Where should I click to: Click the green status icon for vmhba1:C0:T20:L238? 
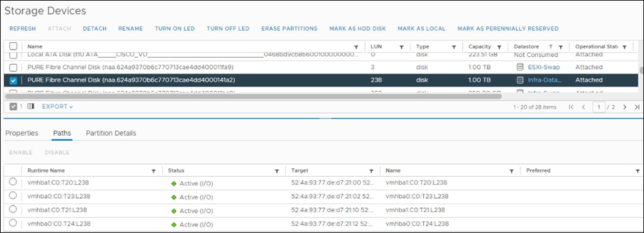(174, 183)
